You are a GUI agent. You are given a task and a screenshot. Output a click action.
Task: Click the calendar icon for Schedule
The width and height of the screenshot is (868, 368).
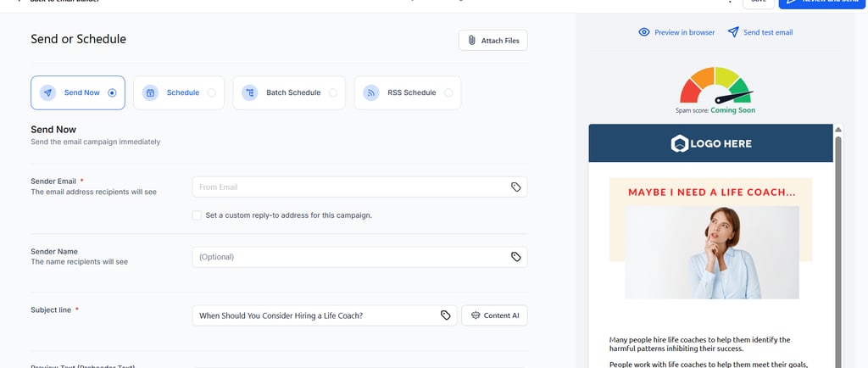point(151,93)
